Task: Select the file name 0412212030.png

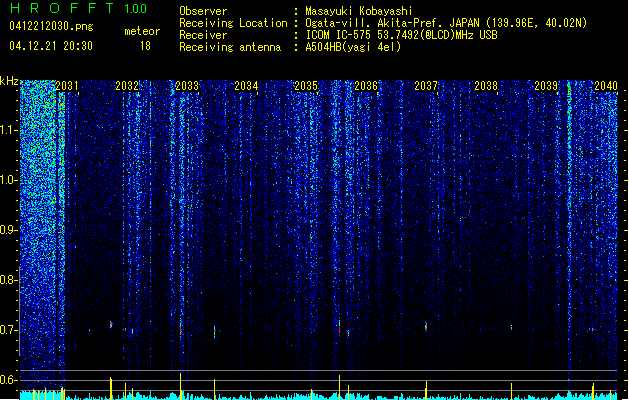Action: (x=51, y=26)
